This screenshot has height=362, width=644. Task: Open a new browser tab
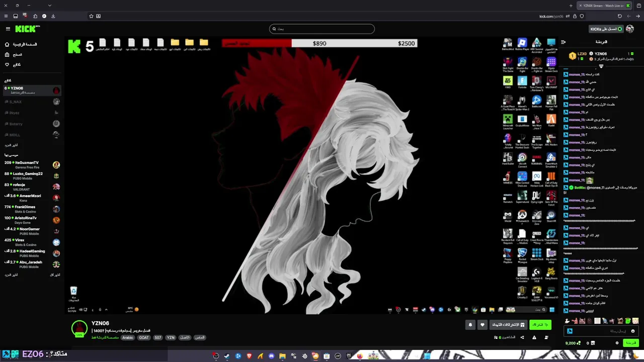point(571,6)
